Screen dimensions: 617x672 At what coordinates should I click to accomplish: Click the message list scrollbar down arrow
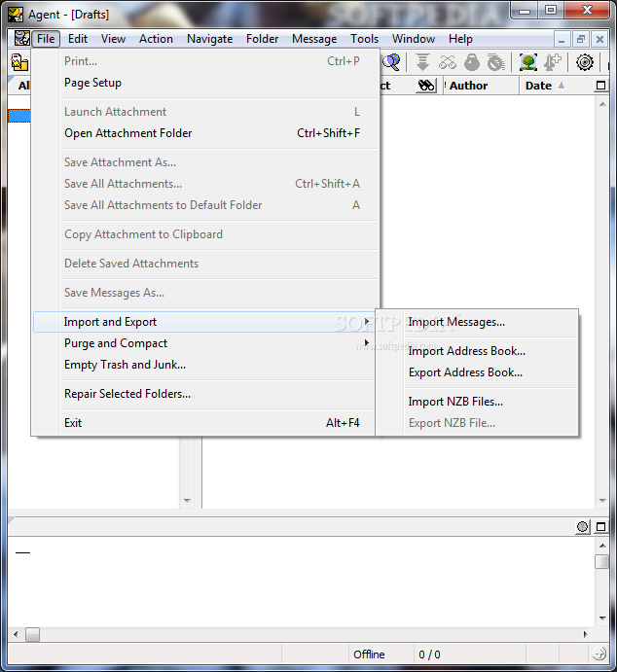tap(602, 501)
